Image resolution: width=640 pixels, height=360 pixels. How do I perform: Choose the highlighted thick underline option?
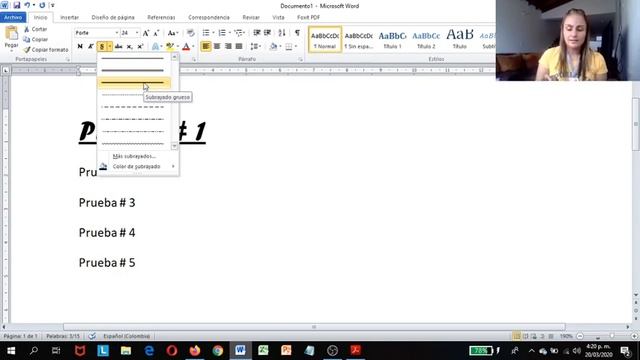pyautogui.click(x=134, y=83)
